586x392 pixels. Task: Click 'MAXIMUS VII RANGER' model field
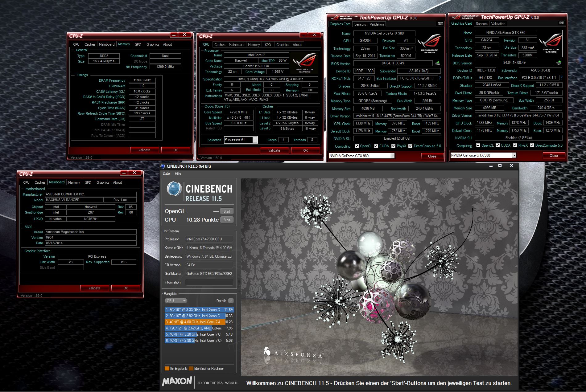click(x=74, y=200)
